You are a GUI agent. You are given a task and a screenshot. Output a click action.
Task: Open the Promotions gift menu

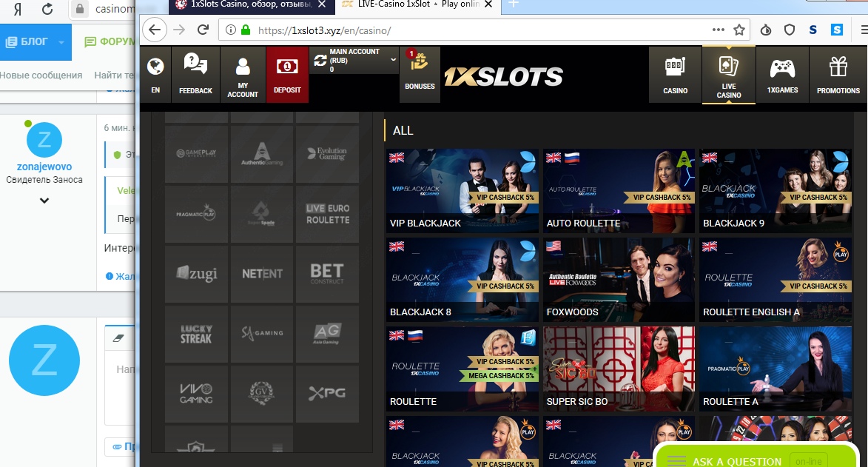coord(838,74)
